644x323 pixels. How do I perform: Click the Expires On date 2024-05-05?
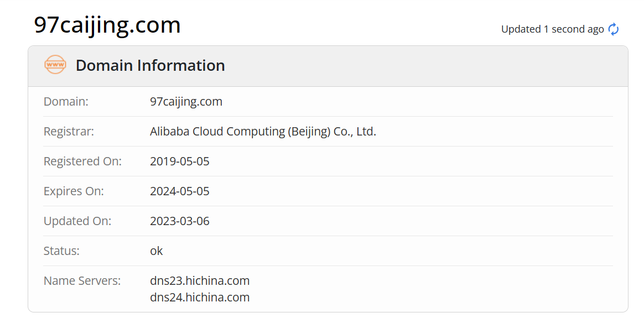click(x=180, y=191)
